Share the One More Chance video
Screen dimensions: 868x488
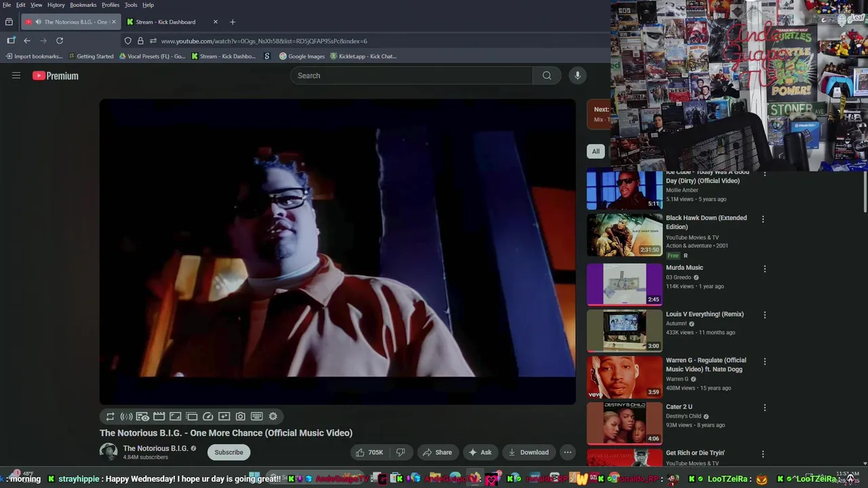437,452
